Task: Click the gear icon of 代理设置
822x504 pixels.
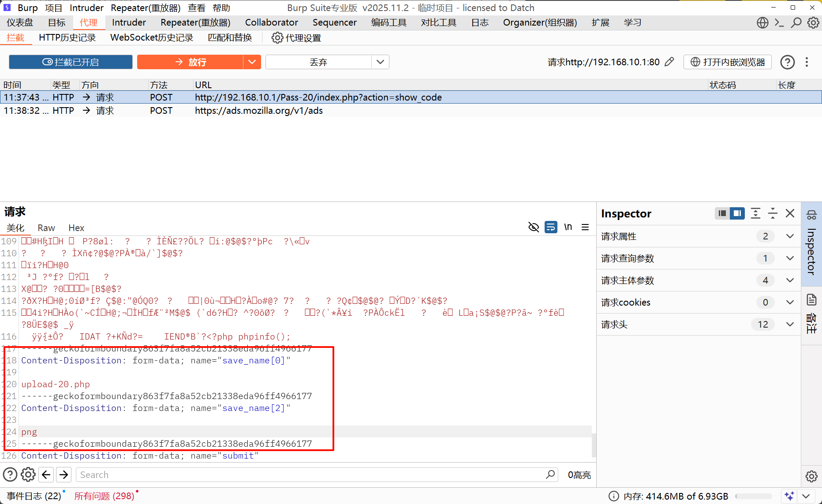Action: tap(277, 38)
